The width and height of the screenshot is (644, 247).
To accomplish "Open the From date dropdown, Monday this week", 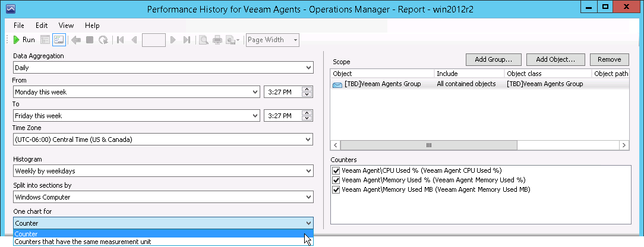I will [137, 92].
